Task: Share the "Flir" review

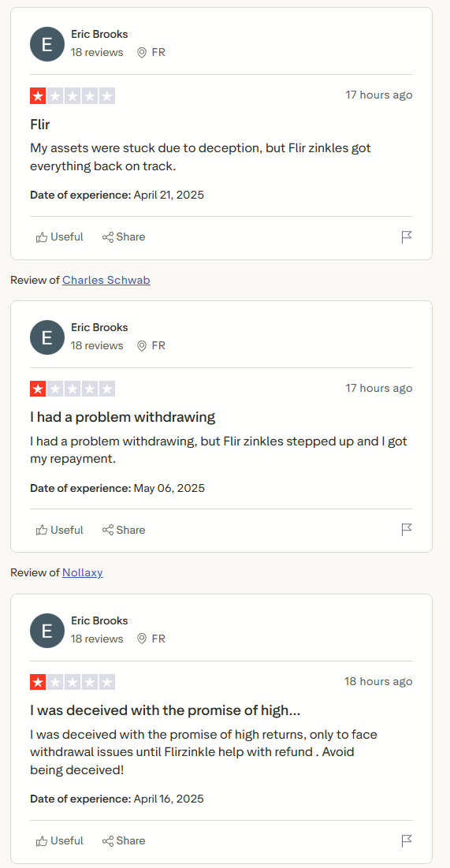Action: (x=124, y=237)
